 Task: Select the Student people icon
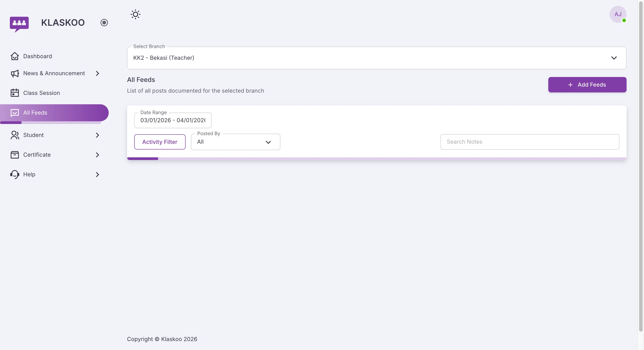[x=15, y=135]
